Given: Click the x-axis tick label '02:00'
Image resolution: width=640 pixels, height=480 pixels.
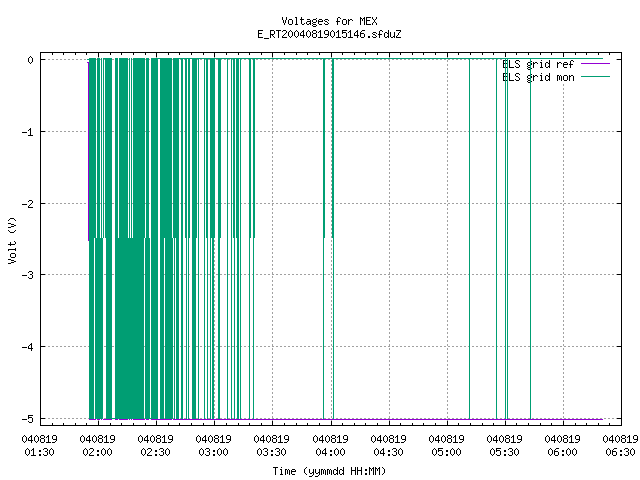Looking at the screenshot, I should tap(97, 452).
